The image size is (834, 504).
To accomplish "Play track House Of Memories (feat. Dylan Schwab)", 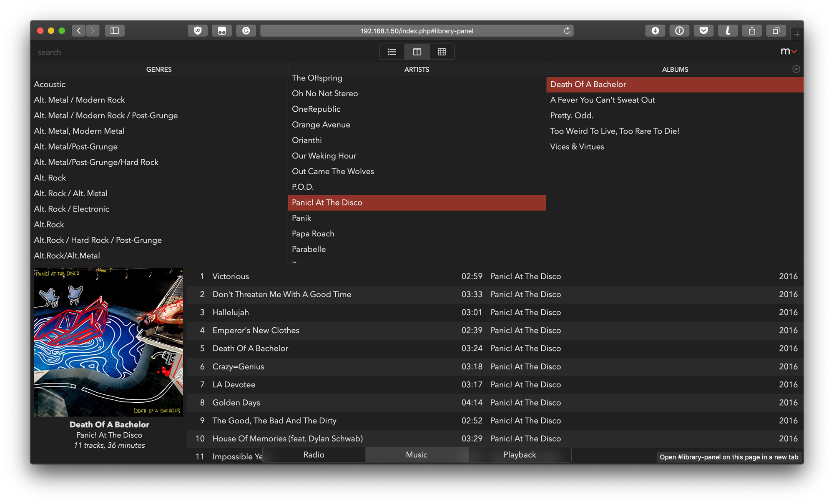I will pyautogui.click(x=495, y=439).
